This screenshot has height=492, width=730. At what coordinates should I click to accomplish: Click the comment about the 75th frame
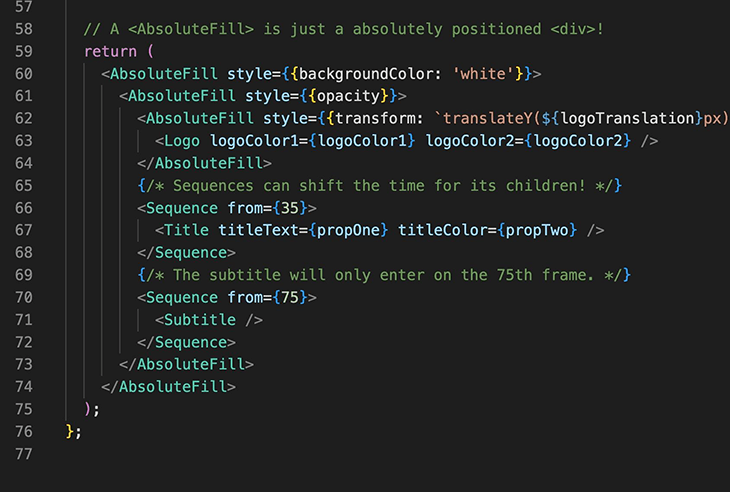(x=384, y=275)
